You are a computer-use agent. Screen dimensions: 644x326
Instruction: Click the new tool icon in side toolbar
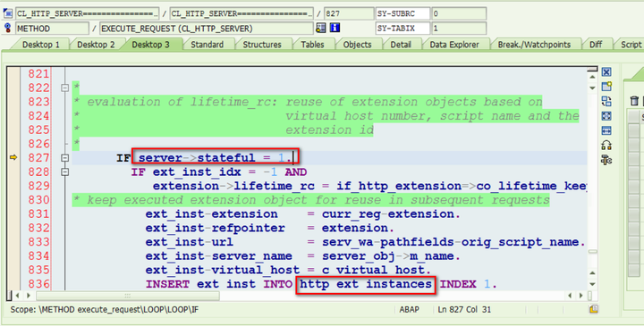tap(606, 87)
